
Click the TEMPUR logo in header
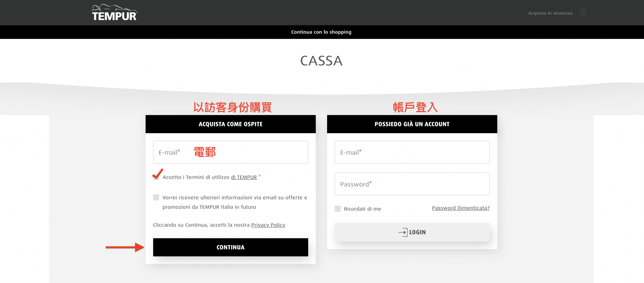[114, 13]
